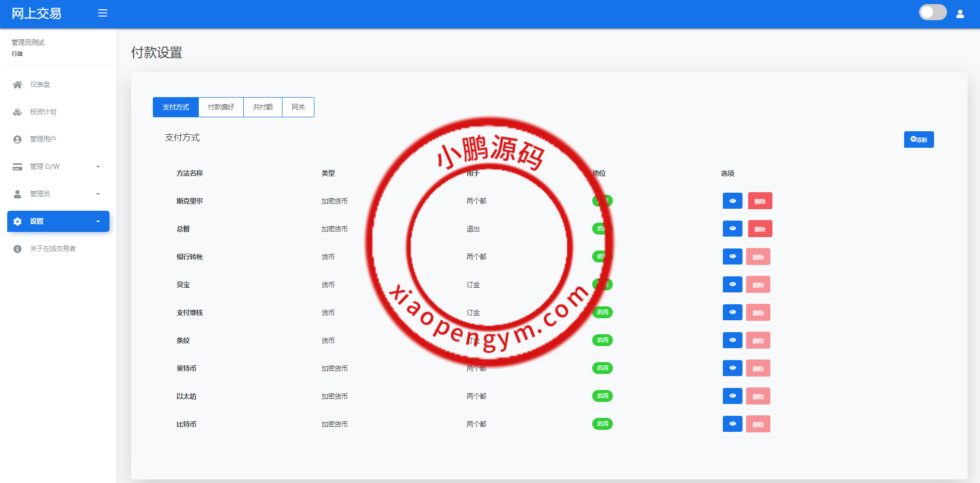980x483 pixels.
Task: Switch to the 付款偏好 tab
Action: (221, 107)
